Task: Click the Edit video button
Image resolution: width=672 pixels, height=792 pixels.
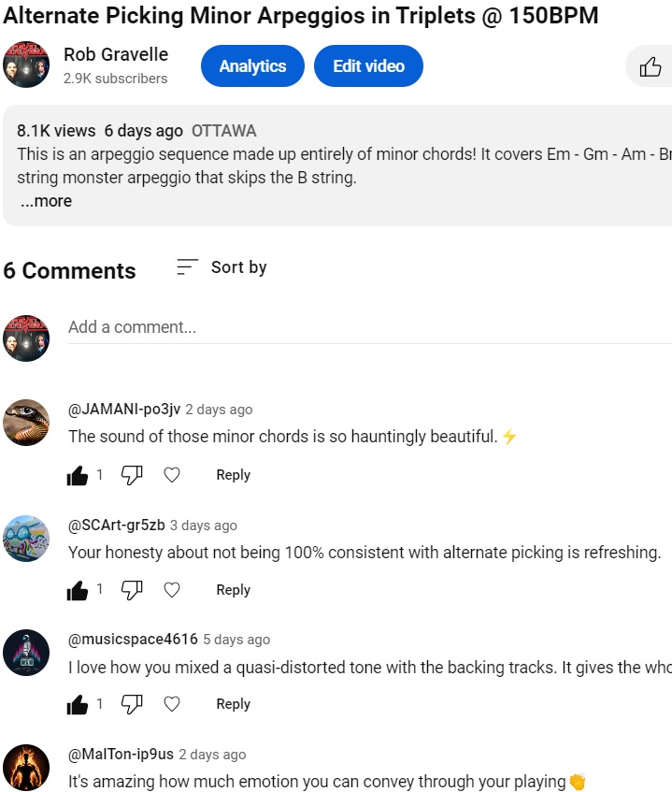Action: click(x=368, y=66)
